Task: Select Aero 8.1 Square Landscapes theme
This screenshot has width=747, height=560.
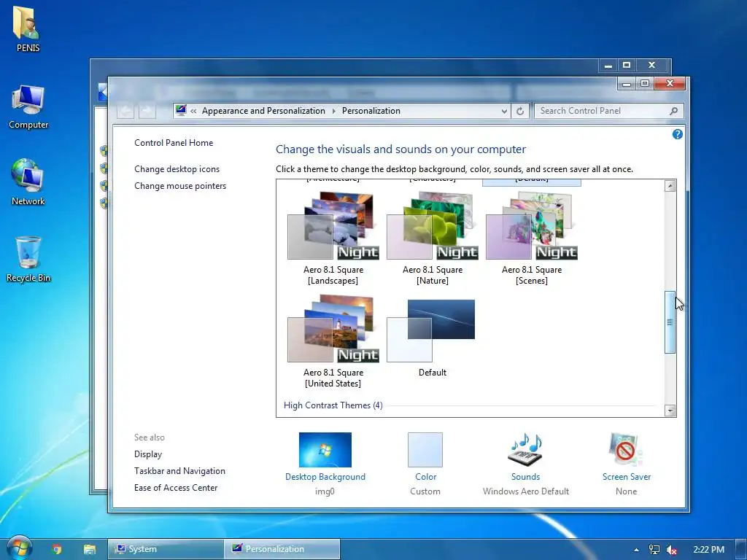Action: point(333,238)
